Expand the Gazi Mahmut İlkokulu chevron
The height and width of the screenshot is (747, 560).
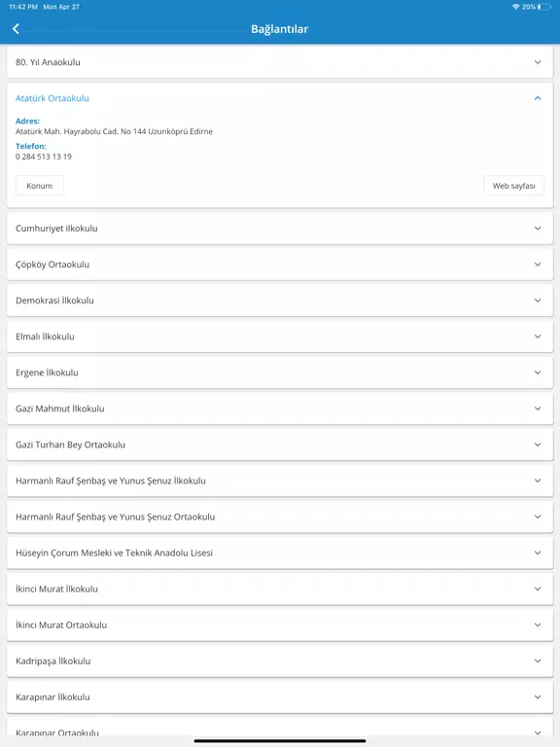pyautogui.click(x=538, y=409)
